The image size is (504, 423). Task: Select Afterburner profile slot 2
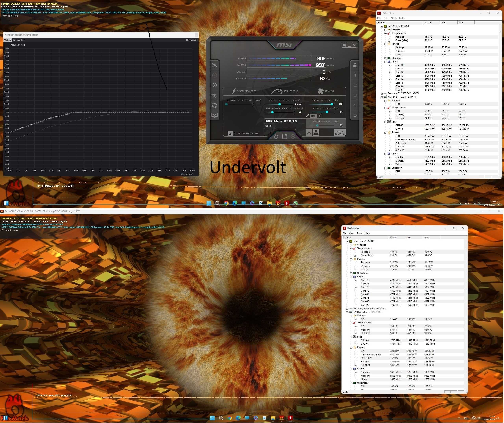[x=355, y=85]
